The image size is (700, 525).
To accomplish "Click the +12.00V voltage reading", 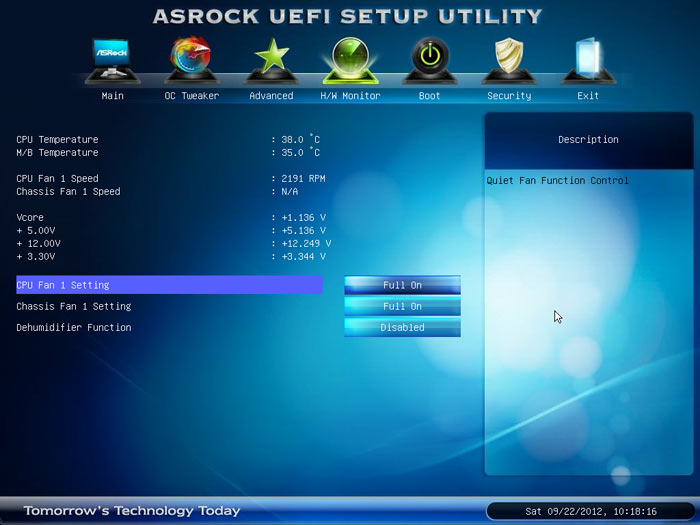I will (x=304, y=243).
